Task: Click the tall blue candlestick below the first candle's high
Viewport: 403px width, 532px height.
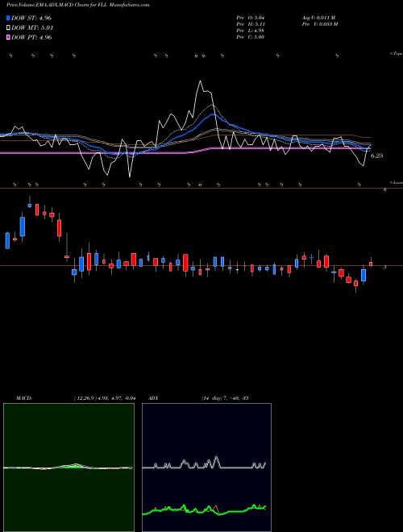Action: pyautogui.click(x=23, y=227)
